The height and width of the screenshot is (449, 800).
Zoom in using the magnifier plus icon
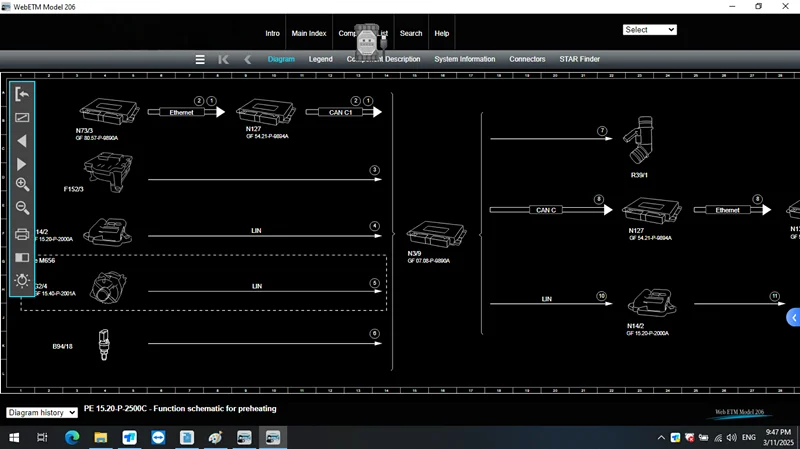(x=22, y=185)
